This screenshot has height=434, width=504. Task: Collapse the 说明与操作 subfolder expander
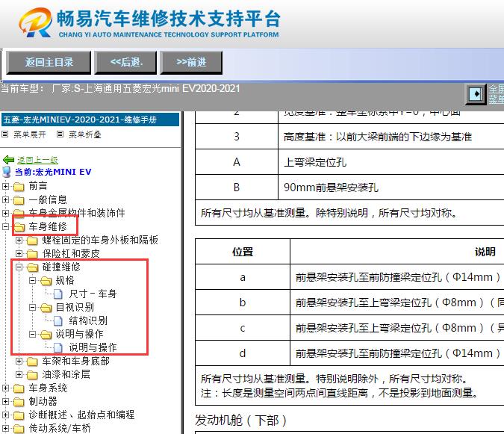click(x=32, y=334)
